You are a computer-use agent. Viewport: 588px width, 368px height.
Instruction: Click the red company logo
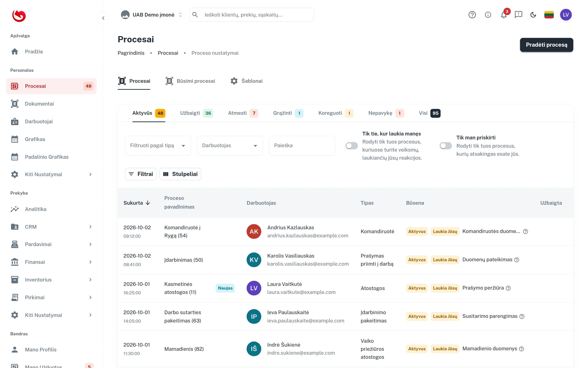pyautogui.click(x=19, y=16)
